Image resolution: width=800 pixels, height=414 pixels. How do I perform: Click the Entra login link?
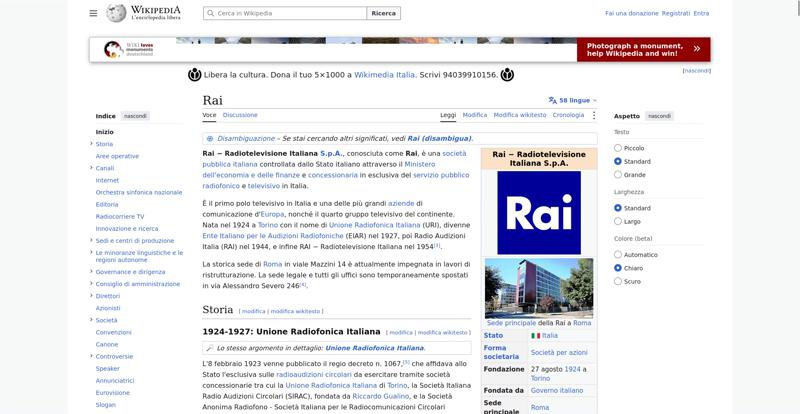pyautogui.click(x=701, y=13)
